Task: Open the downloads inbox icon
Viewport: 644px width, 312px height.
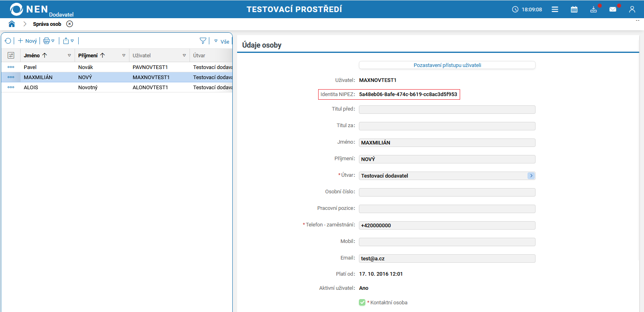Action: tap(594, 9)
